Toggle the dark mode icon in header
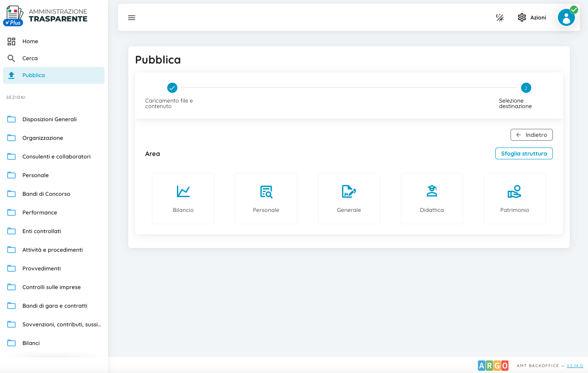 (x=500, y=17)
